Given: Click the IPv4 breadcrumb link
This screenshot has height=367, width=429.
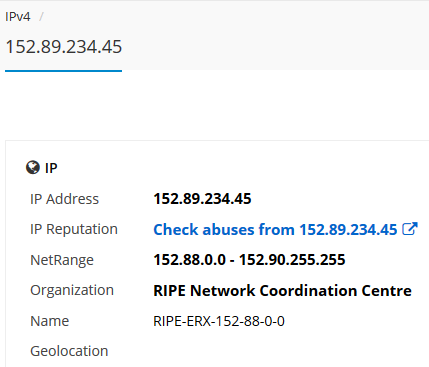Looking at the screenshot, I should click(18, 17).
